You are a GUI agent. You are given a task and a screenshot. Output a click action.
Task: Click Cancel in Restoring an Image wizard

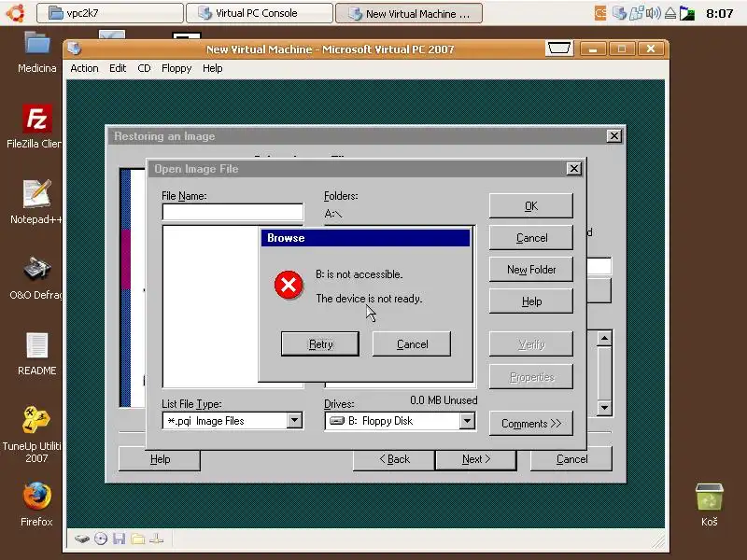pos(571,459)
